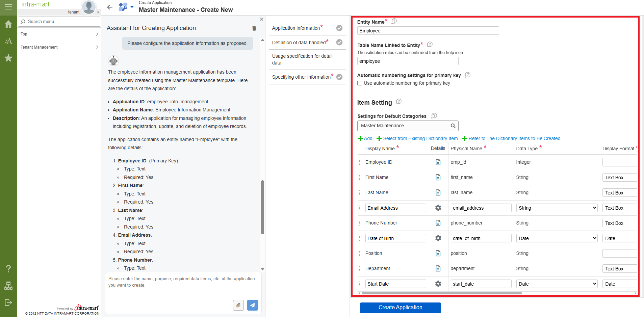
Task: Click the back arrow in header
Action: [110, 7]
